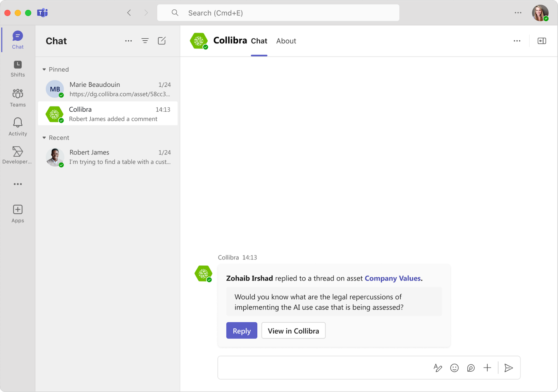This screenshot has width=558, height=392.
Task: Start a new chat with the compose icon
Action: [x=162, y=40]
